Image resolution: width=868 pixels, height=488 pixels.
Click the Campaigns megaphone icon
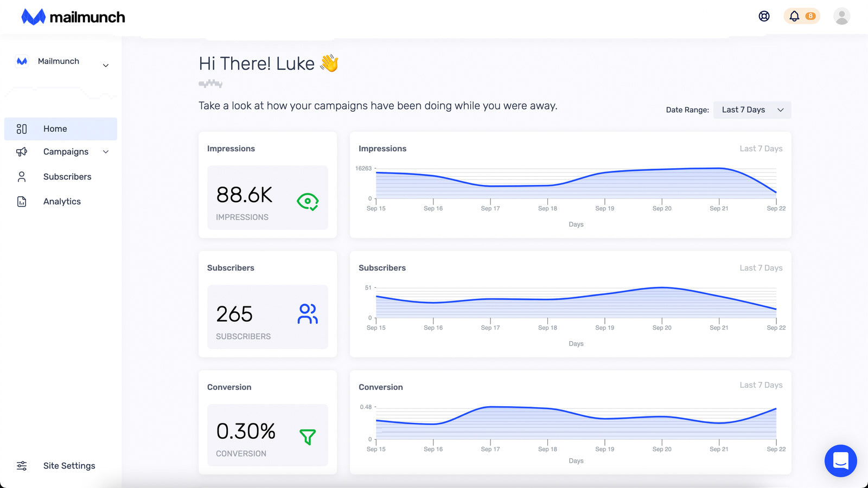click(x=22, y=152)
